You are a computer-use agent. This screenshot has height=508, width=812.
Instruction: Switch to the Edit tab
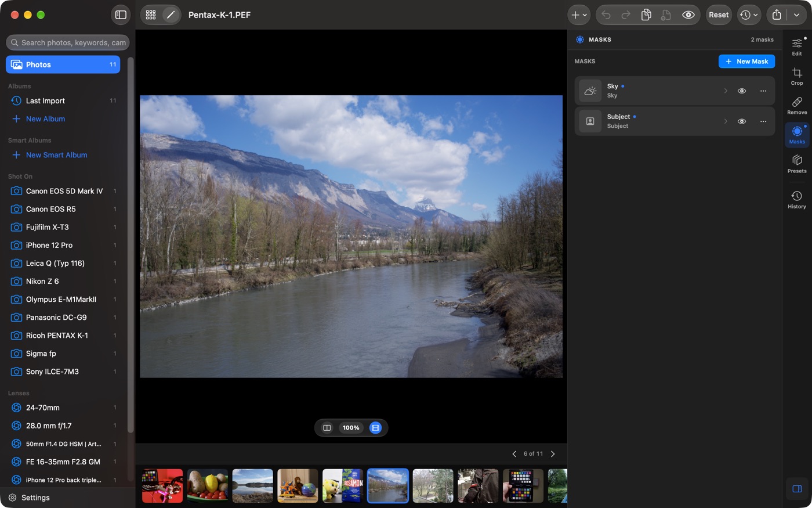pos(797,46)
